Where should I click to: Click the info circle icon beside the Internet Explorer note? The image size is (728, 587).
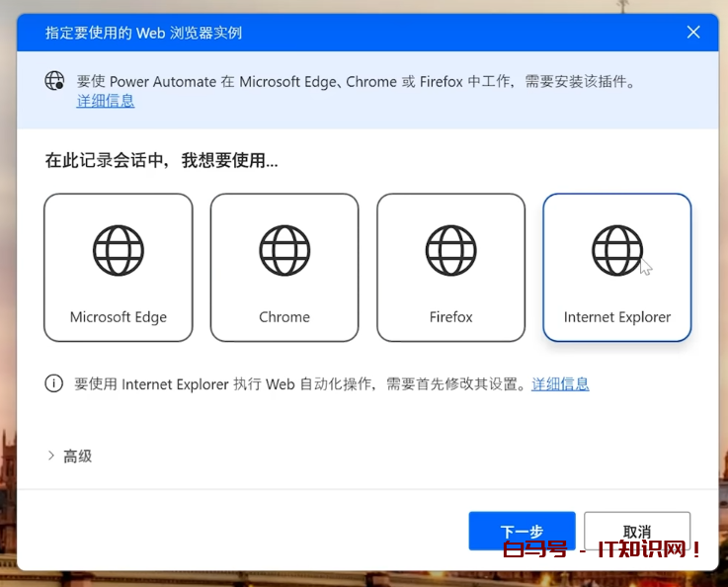click(x=54, y=383)
